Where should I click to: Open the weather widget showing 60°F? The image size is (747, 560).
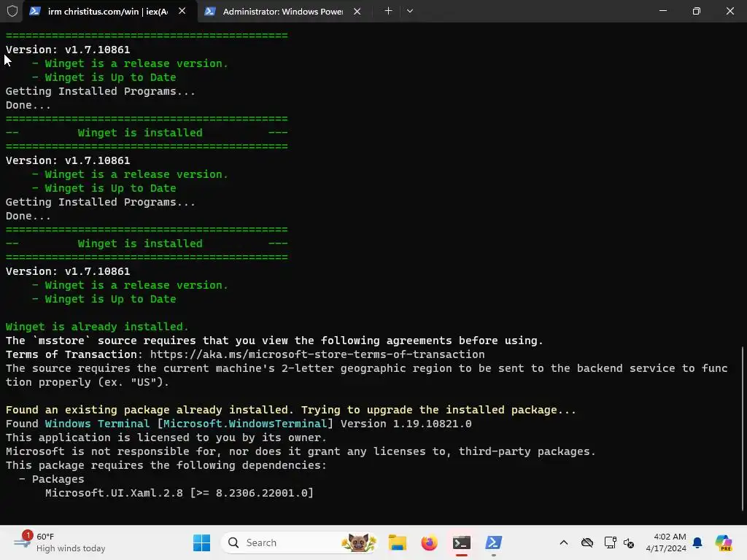click(x=58, y=542)
